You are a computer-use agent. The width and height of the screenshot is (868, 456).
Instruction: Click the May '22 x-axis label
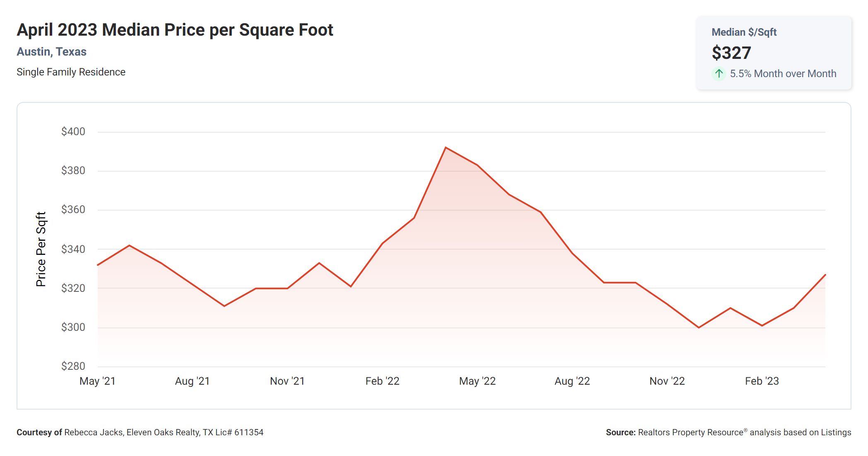(x=477, y=381)
